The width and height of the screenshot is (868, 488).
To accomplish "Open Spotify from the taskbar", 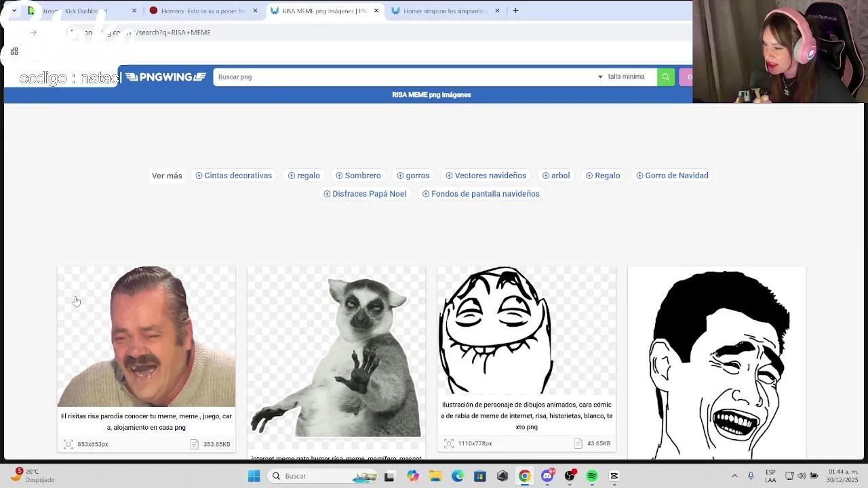I will point(592,476).
